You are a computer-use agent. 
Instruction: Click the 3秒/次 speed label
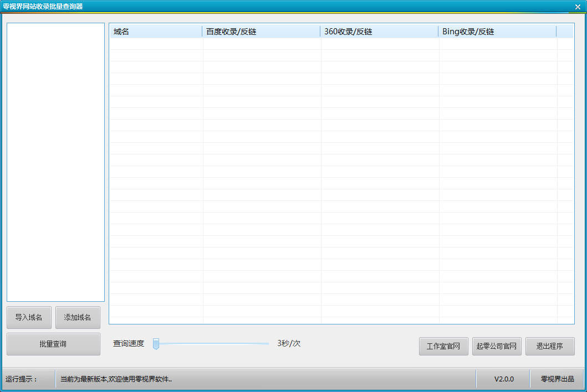point(289,343)
